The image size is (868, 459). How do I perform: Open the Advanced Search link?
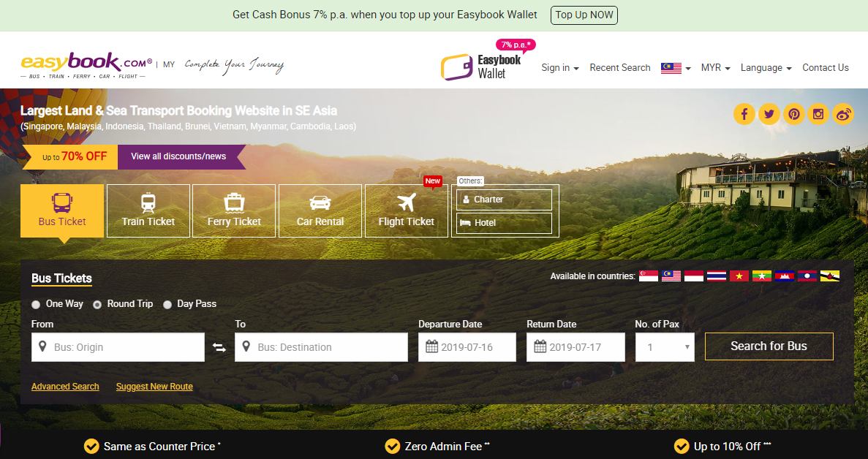(65, 387)
